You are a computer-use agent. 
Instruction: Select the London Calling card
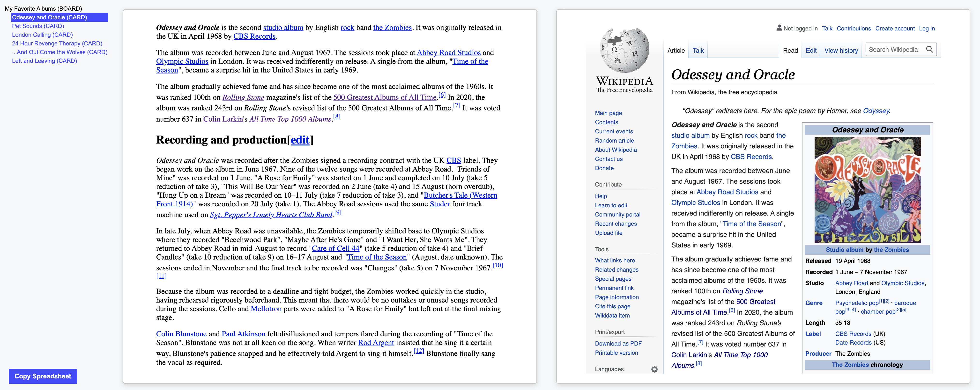pyautogui.click(x=42, y=35)
